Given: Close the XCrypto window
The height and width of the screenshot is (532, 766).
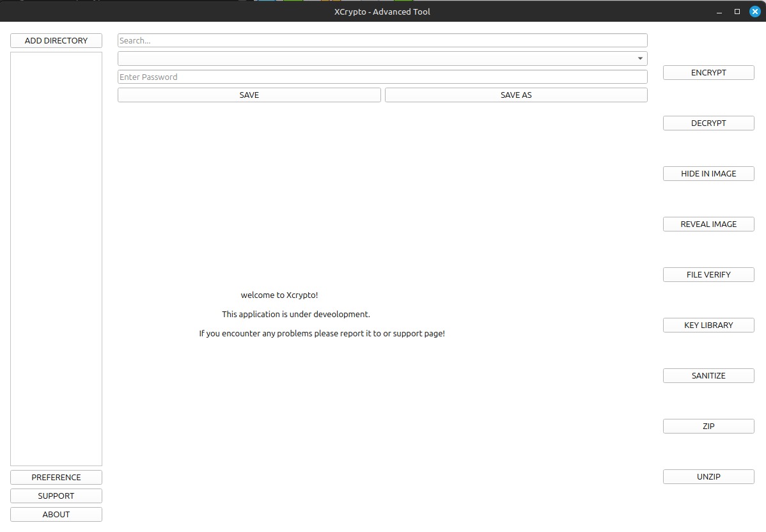Looking at the screenshot, I should (754, 12).
